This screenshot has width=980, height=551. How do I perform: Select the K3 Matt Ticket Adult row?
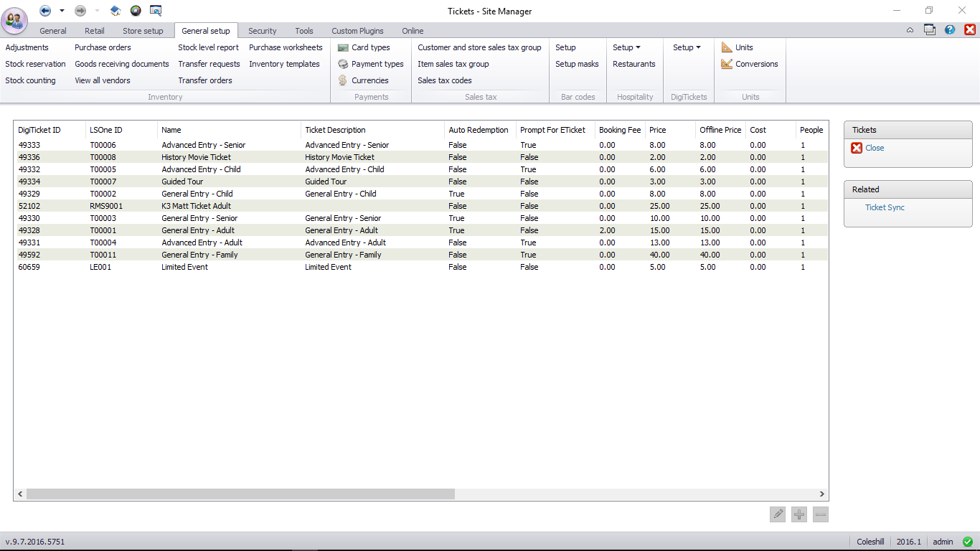click(196, 206)
